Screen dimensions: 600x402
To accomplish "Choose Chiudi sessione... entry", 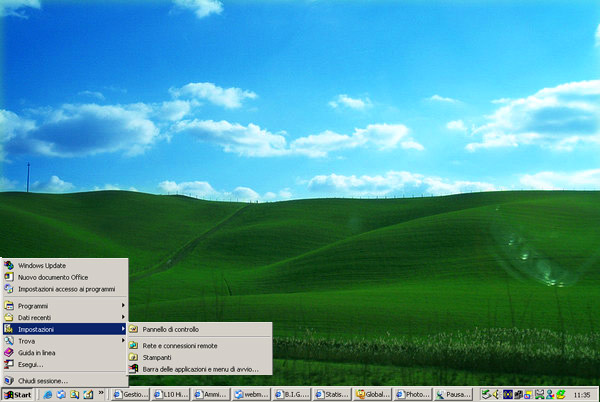I will click(65, 381).
